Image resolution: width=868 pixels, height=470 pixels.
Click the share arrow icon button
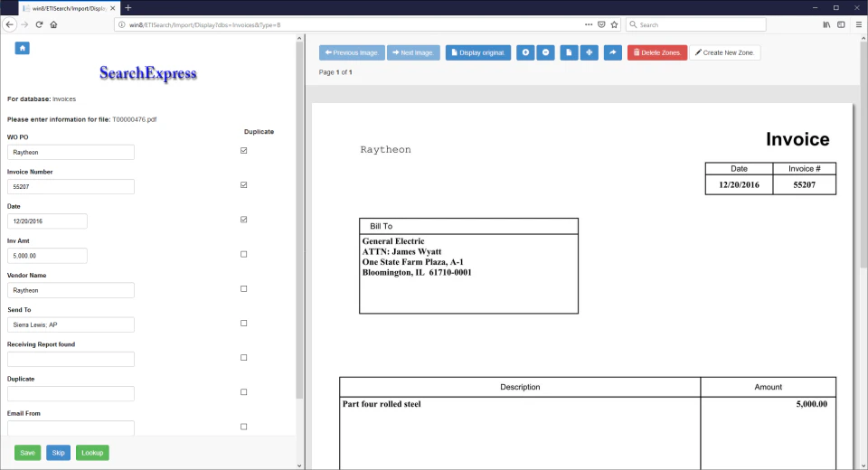click(613, 52)
